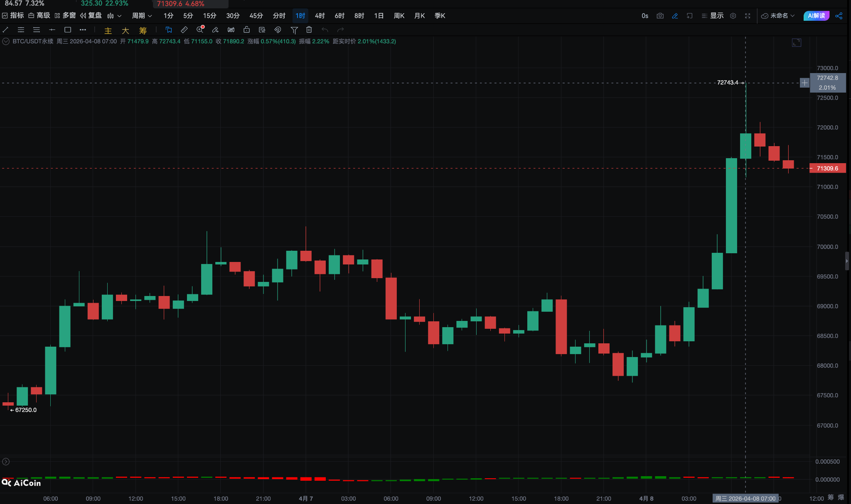Image resolution: width=851 pixels, height=504 pixels.
Task: Click the red 71309.6 price label
Action: pos(827,169)
